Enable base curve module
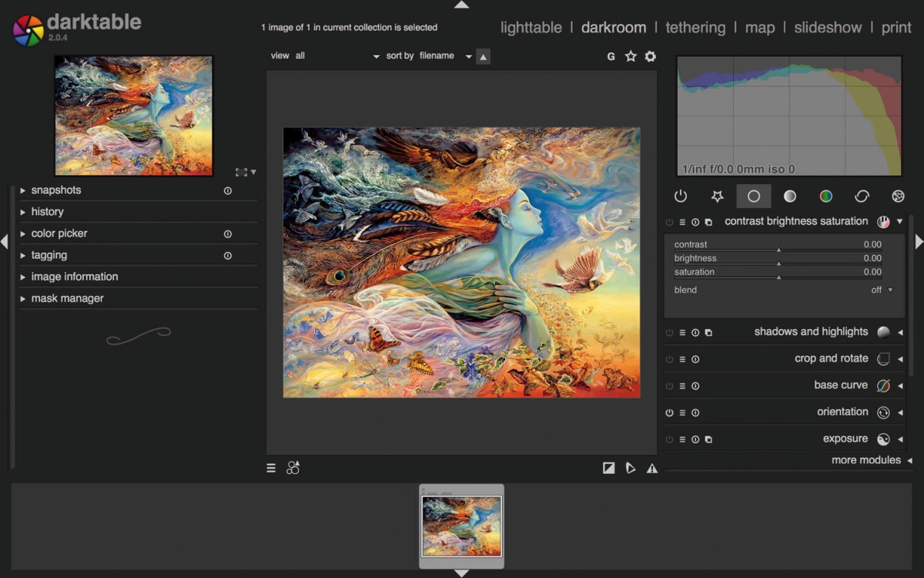The image size is (924, 578). (669, 386)
